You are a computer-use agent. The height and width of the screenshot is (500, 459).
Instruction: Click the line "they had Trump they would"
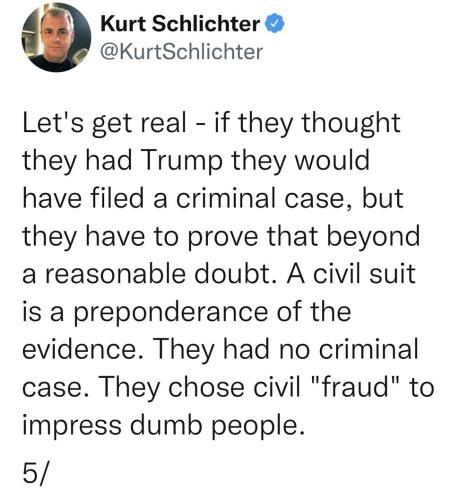click(196, 161)
